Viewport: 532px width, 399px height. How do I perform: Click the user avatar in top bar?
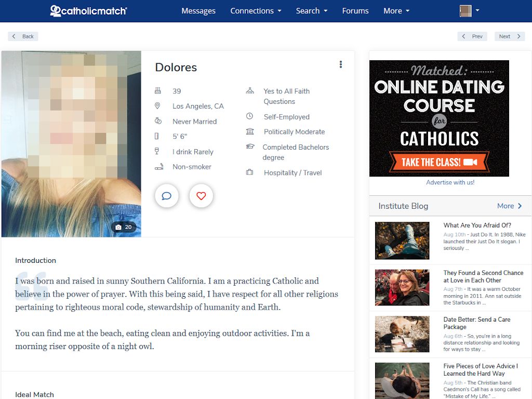pyautogui.click(x=465, y=11)
